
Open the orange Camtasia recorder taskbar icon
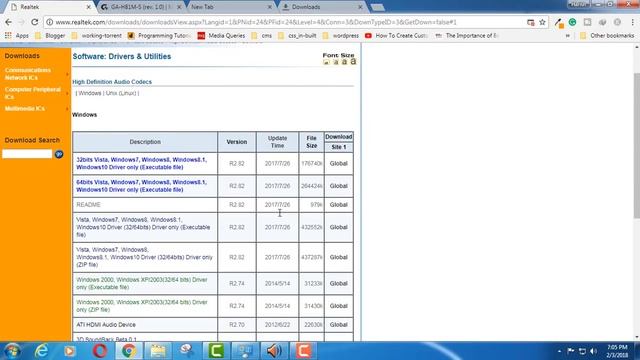tap(303, 351)
